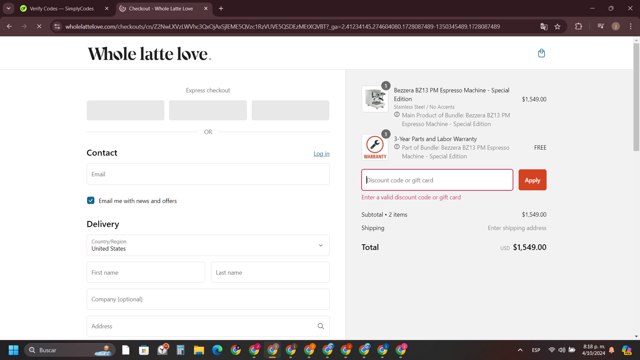
Task: Click info icon beside Main Product of Bundle
Action: (x=397, y=115)
